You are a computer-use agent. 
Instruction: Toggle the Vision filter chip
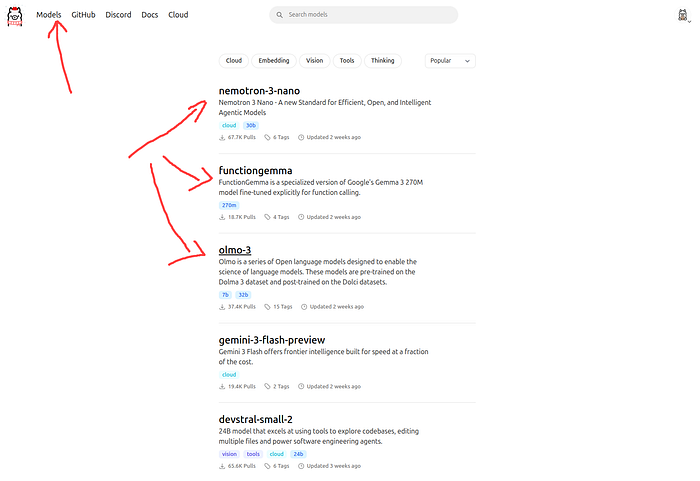314,61
